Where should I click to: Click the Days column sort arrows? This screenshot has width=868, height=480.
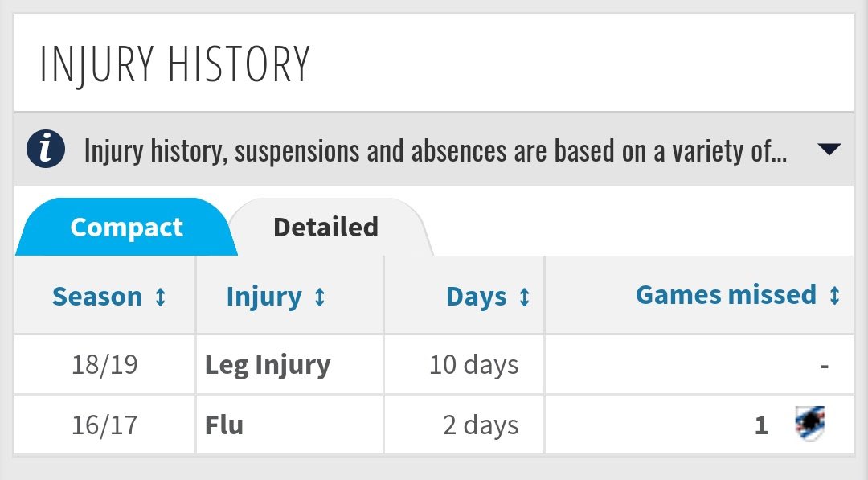524,297
